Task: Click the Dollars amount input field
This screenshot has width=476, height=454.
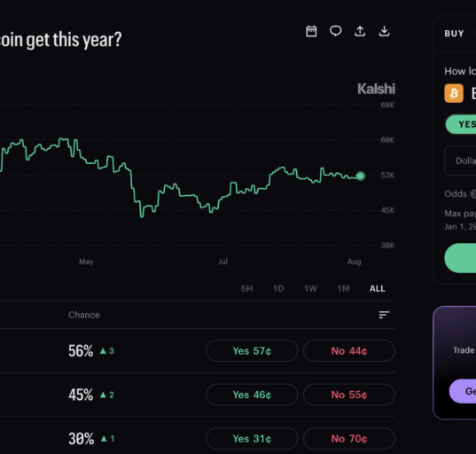Action: tap(460, 160)
